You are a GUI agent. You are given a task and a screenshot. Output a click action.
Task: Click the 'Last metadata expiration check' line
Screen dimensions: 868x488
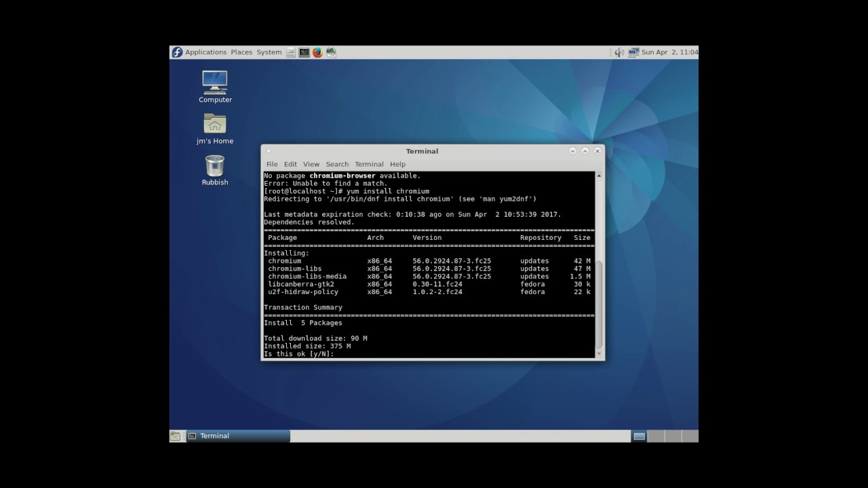click(412, 215)
